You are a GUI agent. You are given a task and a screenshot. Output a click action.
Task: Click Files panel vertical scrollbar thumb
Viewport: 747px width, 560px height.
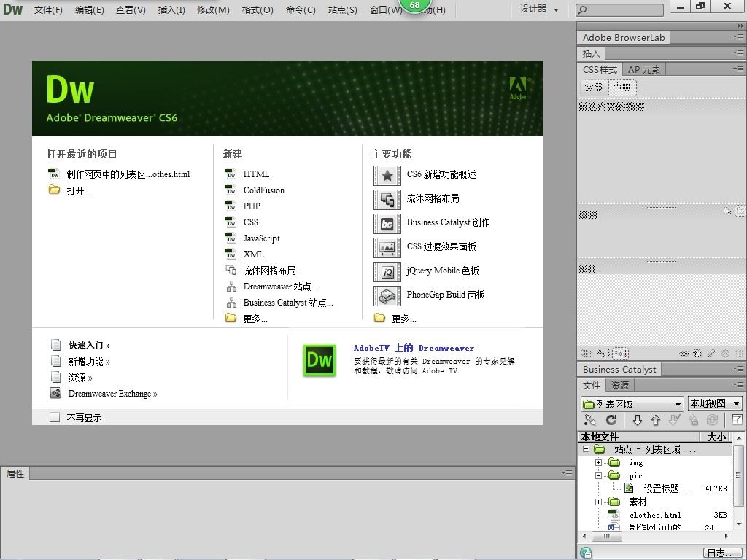click(x=738, y=475)
